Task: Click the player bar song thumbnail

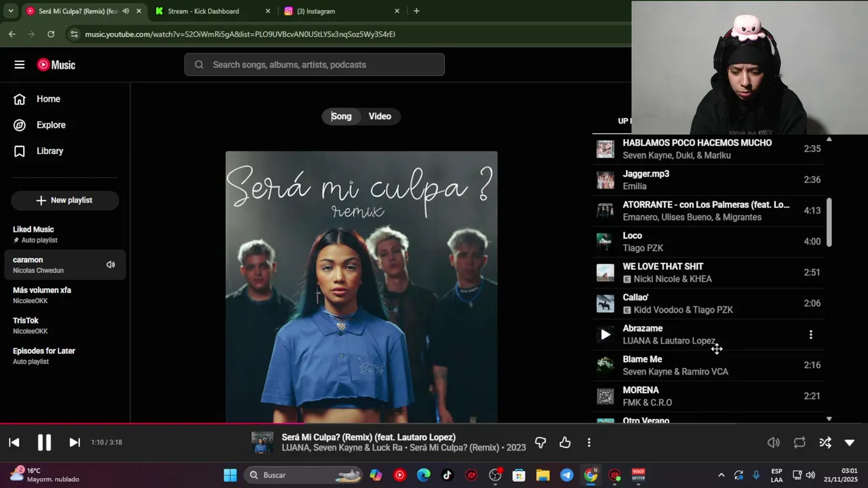Action: point(262,443)
